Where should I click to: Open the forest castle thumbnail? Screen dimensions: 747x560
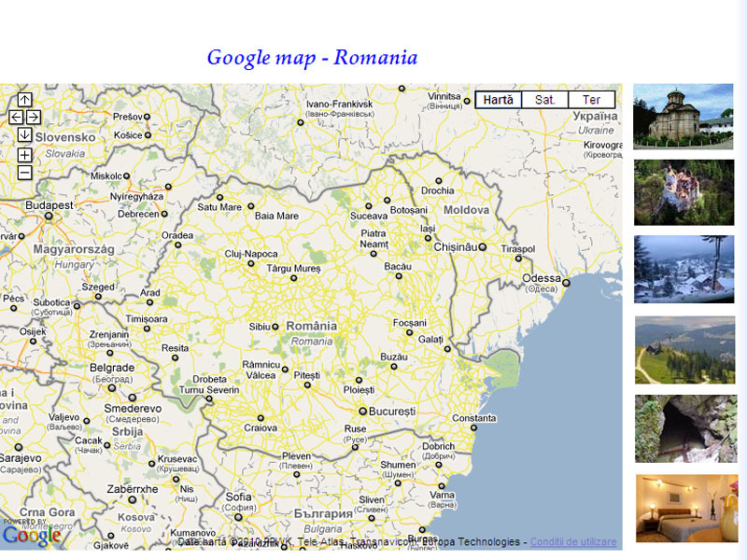tap(684, 192)
